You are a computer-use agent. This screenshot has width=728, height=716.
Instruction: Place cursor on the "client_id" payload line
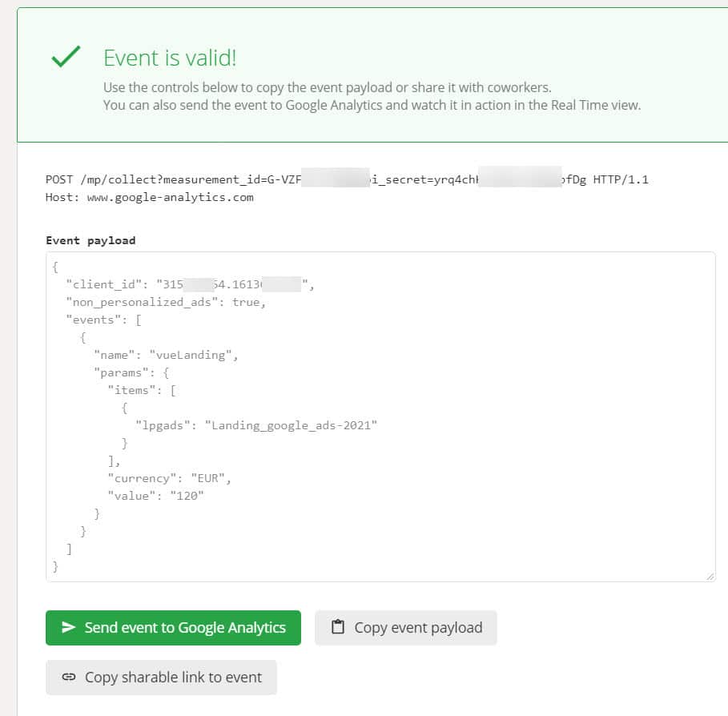(190, 284)
